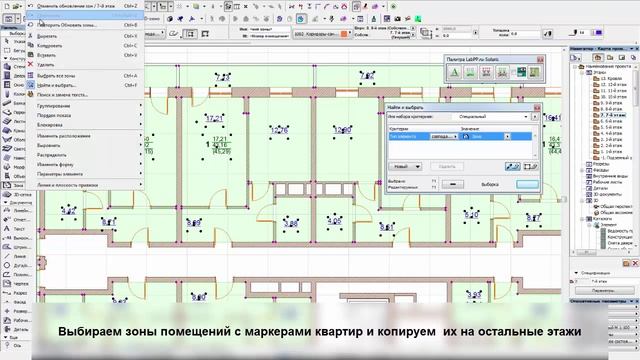Open the Изменить расположение submenu
This screenshot has height=360, width=640.
[85, 136]
